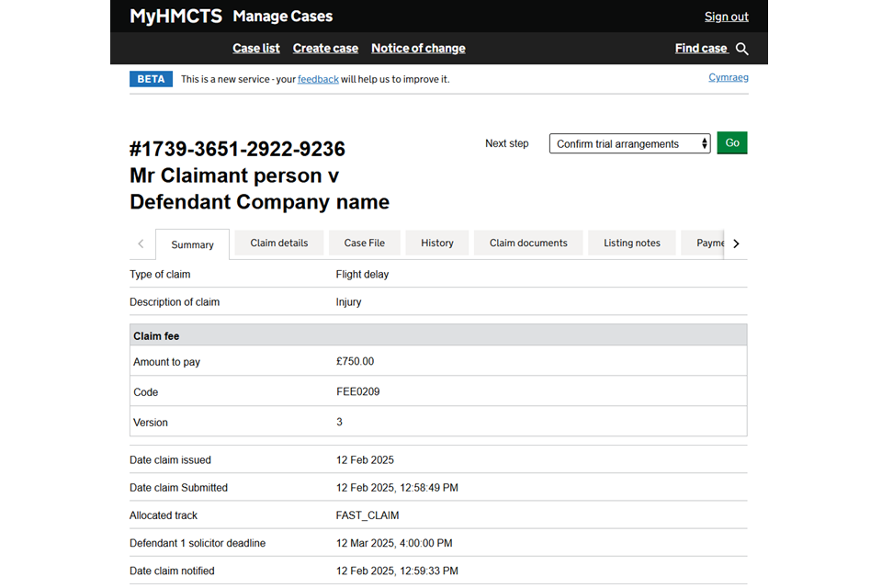Open the Case list menu
The height and width of the screenshot is (588, 882).
point(256,48)
